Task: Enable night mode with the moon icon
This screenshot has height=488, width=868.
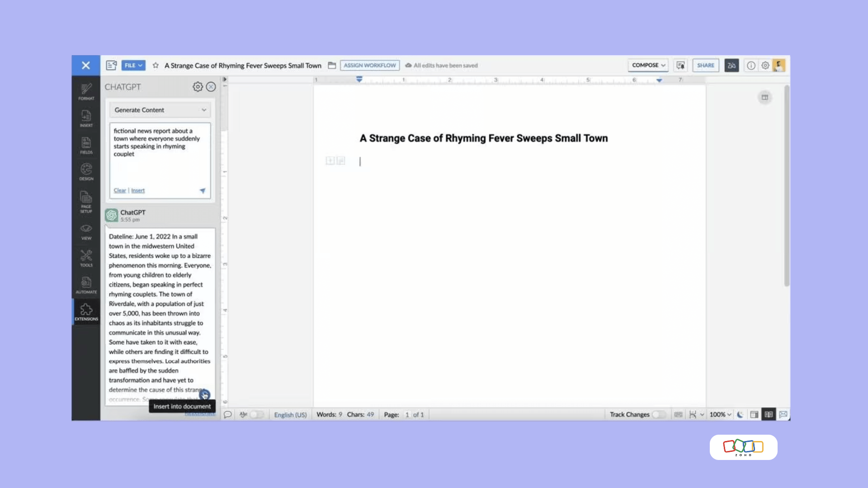Action: (x=740, y=414)
